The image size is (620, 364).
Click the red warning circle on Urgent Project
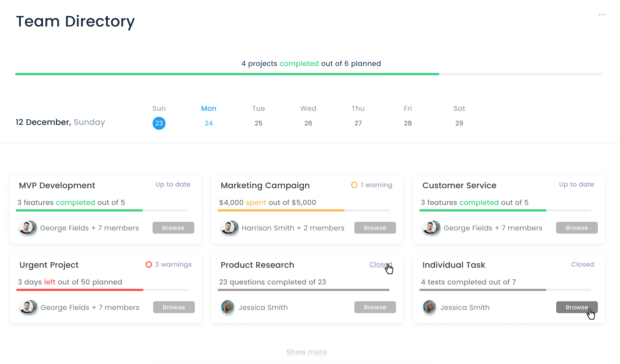point(149,264)
